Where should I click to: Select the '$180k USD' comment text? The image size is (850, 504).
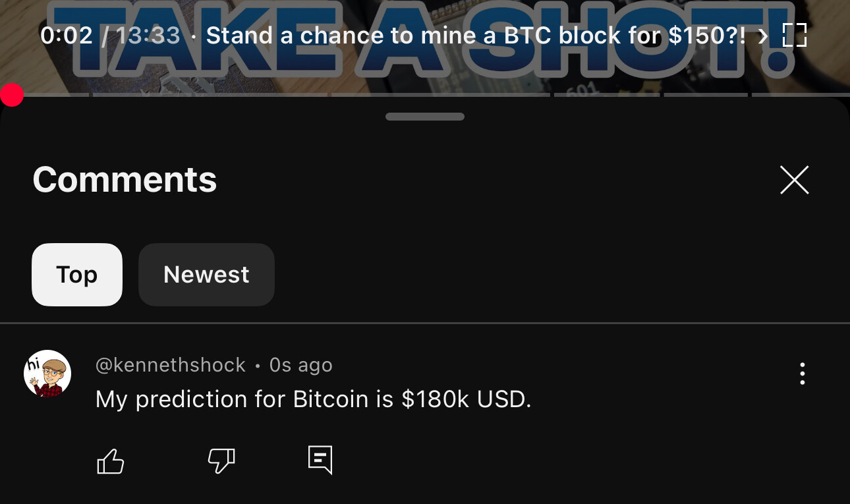pyautogui.click(x=466, y=399)
